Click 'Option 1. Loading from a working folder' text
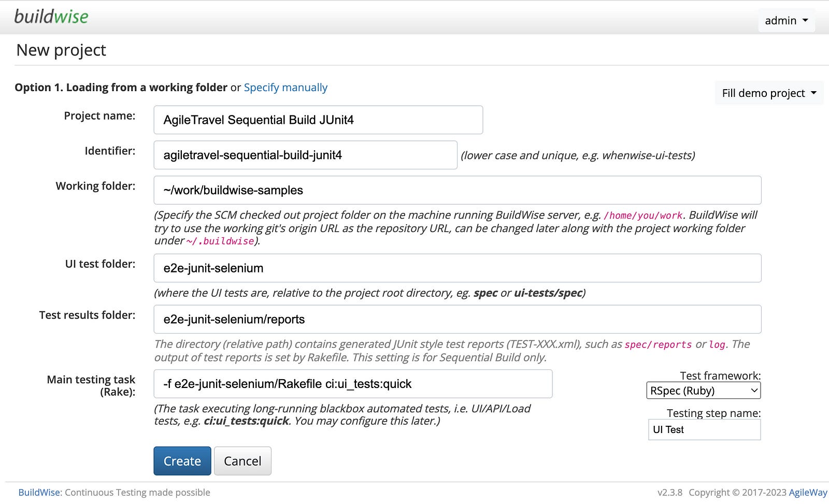The image size is (829, 504). click(x=121, y=87)
